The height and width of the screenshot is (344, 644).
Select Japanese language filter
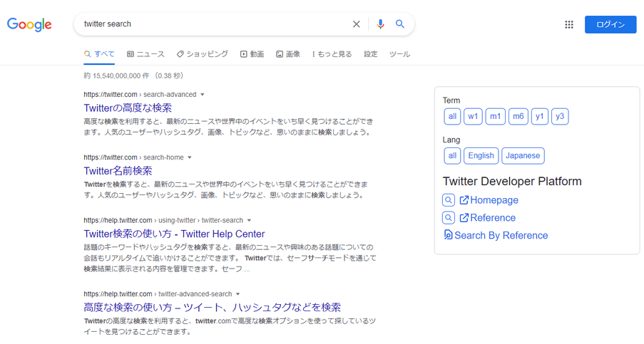523,156
